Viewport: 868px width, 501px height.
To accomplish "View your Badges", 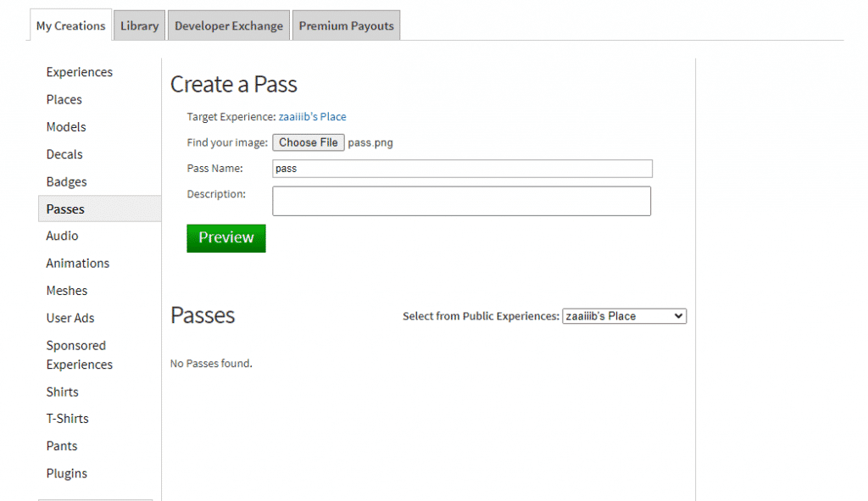I will 64,181.
